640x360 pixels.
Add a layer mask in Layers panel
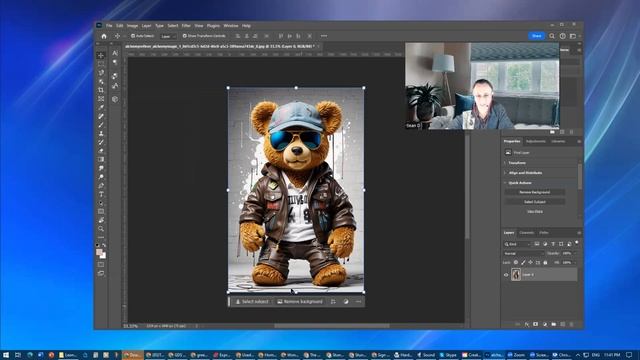(x=536, y=324)
